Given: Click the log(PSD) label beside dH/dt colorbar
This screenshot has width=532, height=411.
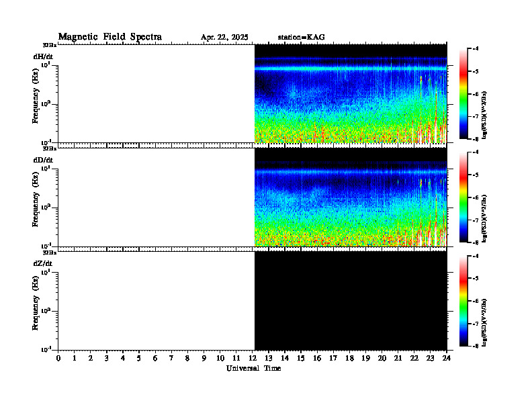Looking at the screenshot, I should [484, 115].
